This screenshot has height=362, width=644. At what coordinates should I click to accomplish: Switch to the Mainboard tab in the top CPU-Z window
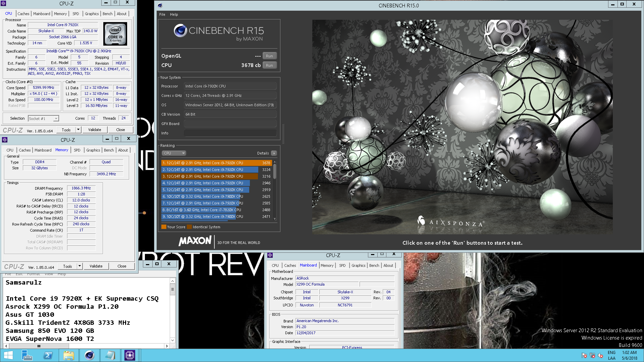point(42,14)
